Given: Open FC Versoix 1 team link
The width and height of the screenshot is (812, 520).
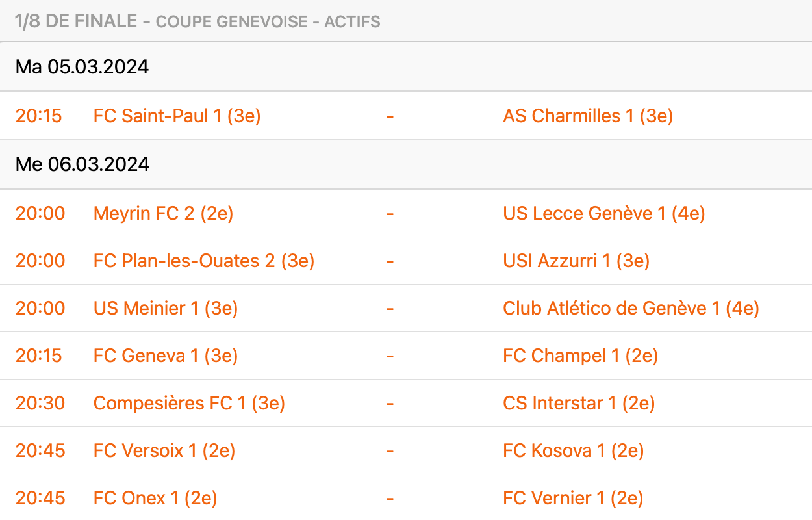Looking at the screenshot, I should pos(164,450).
